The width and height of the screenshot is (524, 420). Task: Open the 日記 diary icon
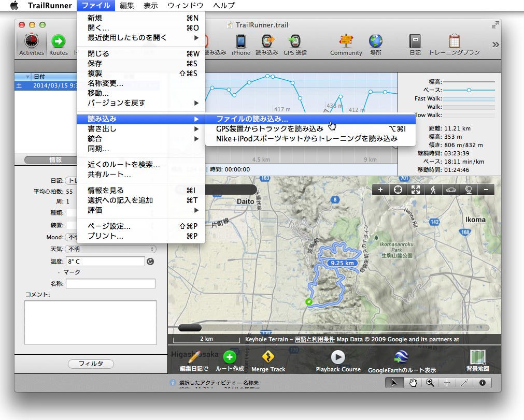[x=415, y=41]
